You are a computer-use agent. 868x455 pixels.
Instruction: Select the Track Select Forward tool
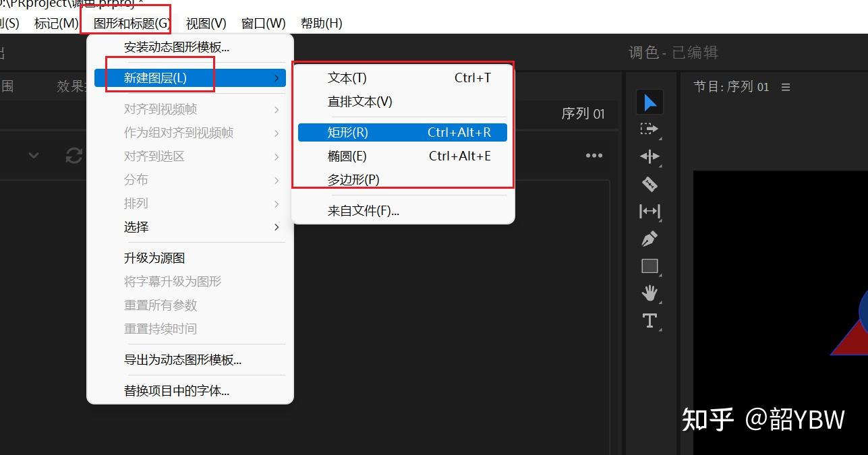tap(649, 128)
